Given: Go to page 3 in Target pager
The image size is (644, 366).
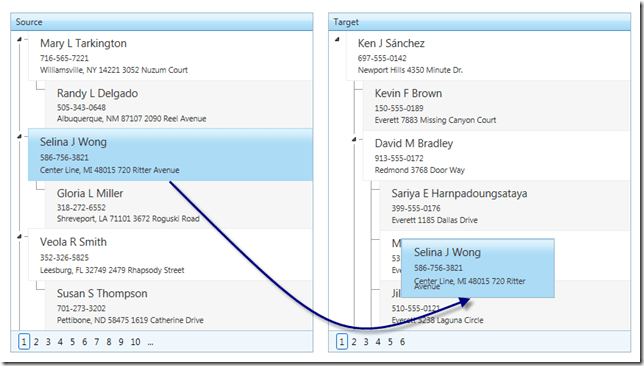Looking at the screenshot, I should point(366,342).
